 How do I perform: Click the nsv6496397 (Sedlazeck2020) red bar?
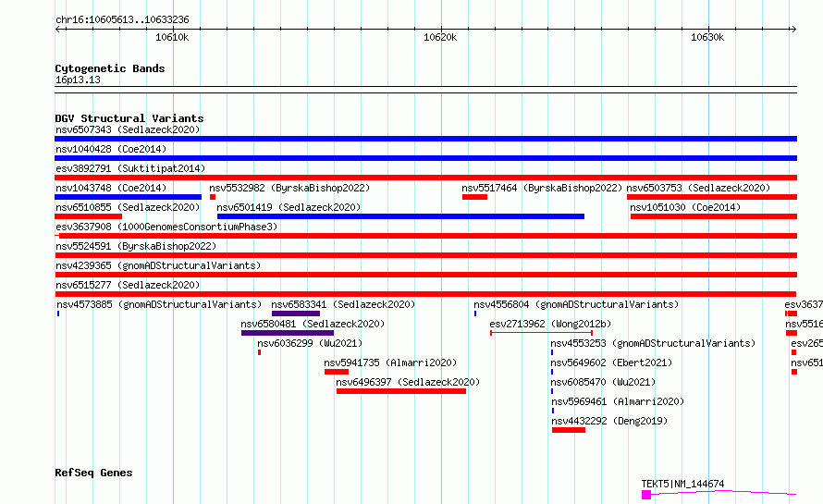click(x=401, y=391)
